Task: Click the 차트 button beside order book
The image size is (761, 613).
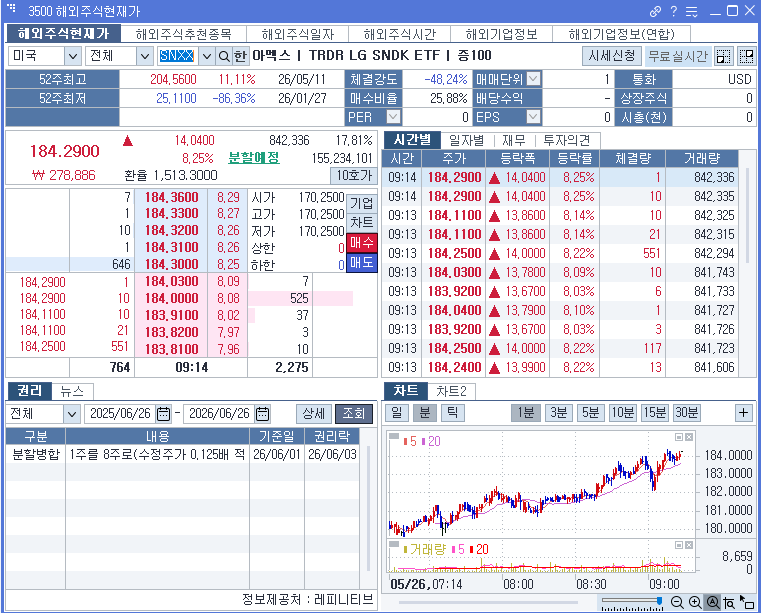Action: [x=362, y=222]
